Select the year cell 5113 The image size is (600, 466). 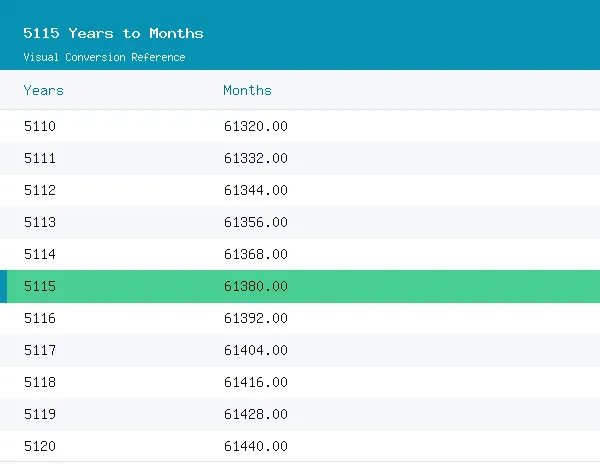[x=40, y=222]
